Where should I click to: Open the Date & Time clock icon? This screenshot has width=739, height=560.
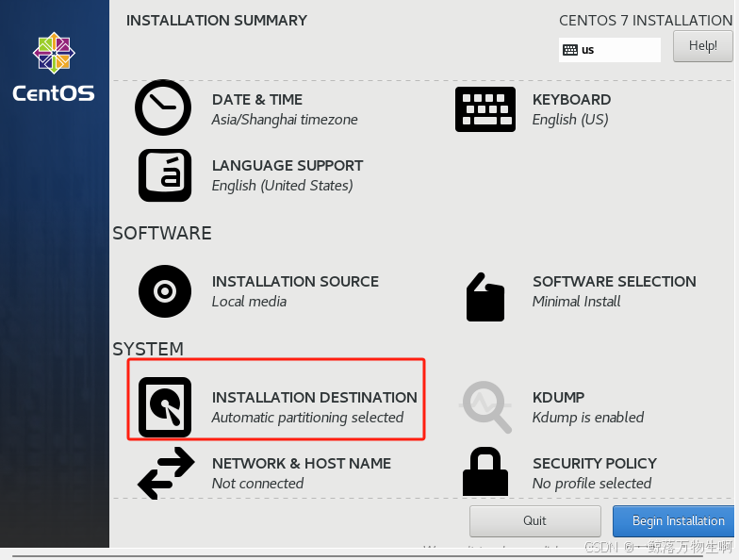pos(163,107)
